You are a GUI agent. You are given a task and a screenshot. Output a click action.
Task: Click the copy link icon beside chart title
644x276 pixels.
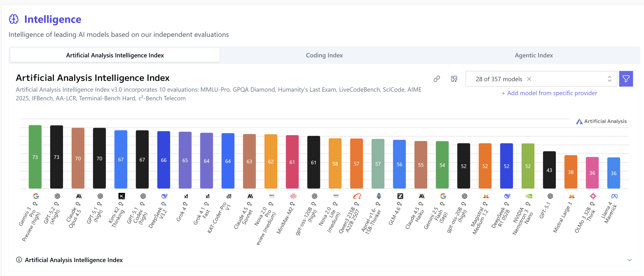(x=437, y=79)
